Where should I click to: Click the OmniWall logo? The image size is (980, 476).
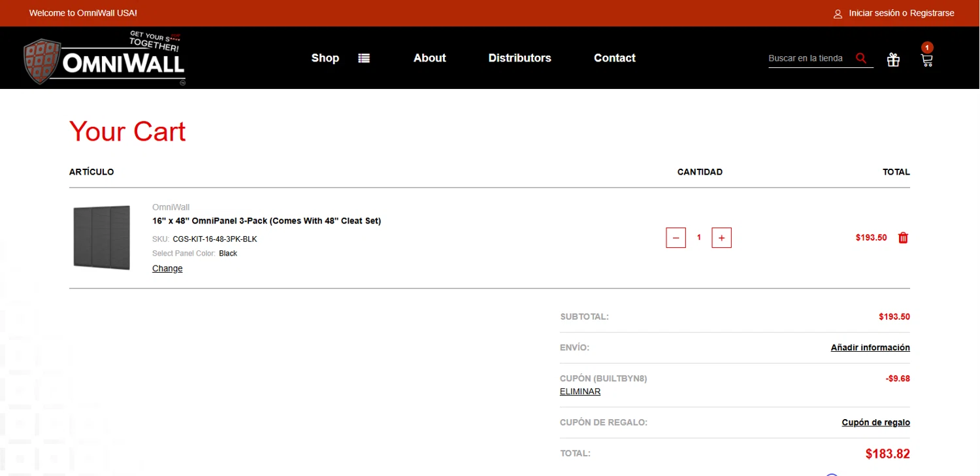[x=105, y=58]
